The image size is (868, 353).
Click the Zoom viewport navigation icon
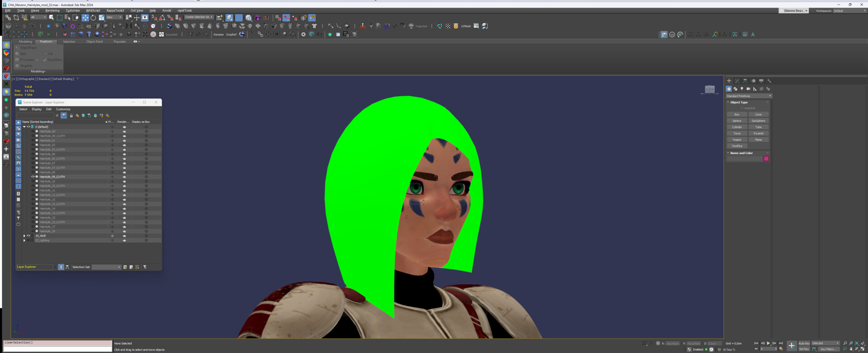[845, 343]
